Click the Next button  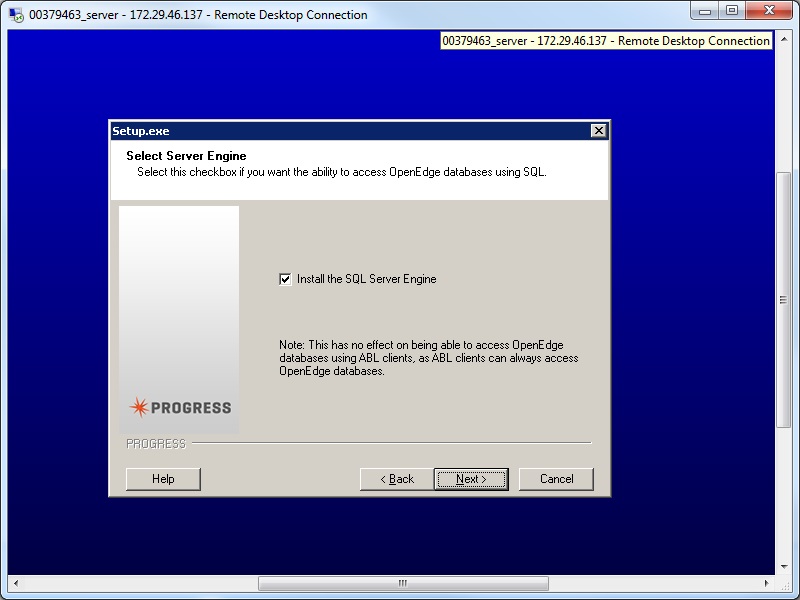point(471,479)
